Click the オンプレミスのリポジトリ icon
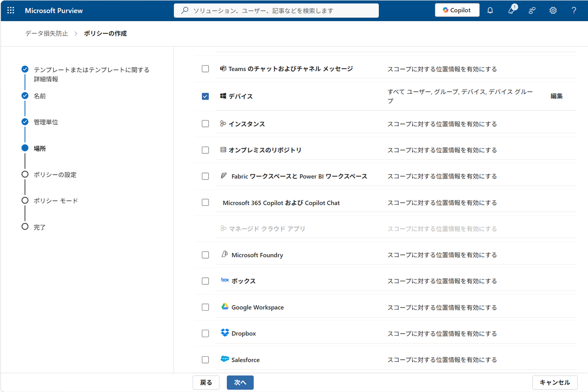Image resolution: width=588 pixels, height=392 pixels. [223, 150]
